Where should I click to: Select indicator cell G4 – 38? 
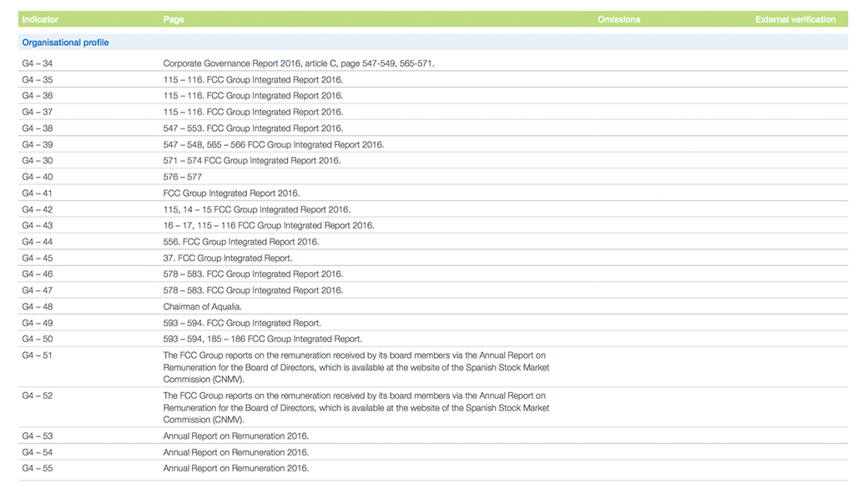[x=37, y=128]
